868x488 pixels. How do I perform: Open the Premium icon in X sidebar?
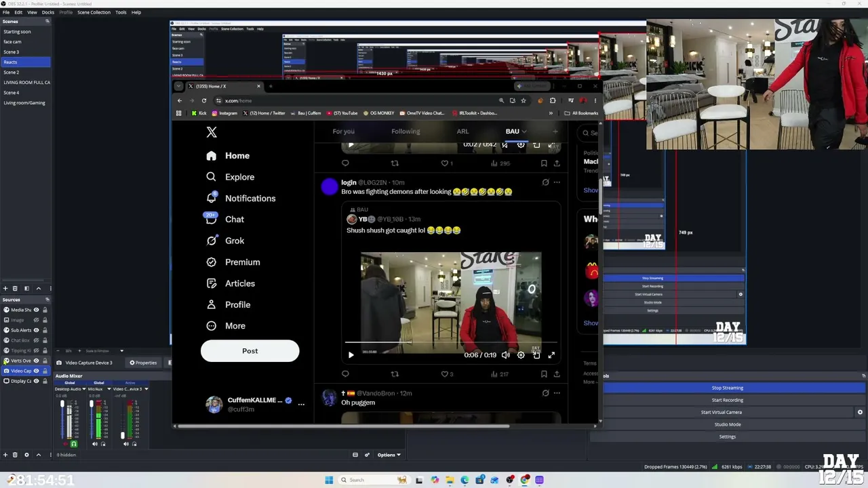(212, 262)
